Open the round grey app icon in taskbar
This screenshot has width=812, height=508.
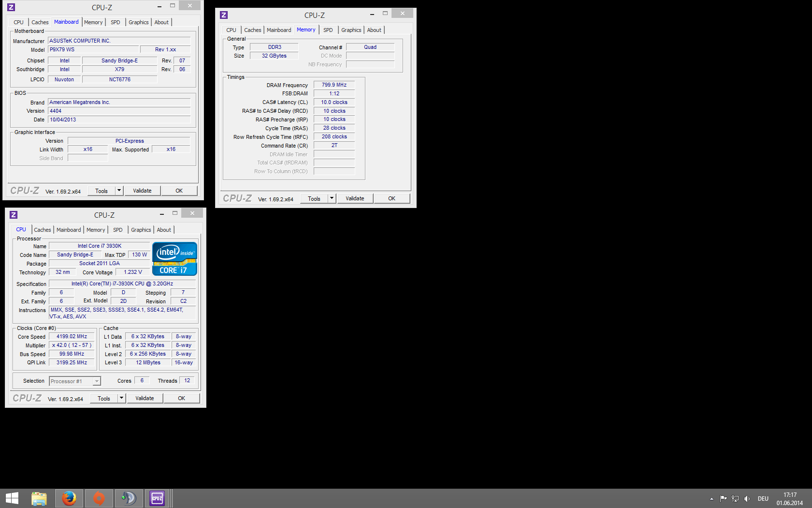coord(129,498)
